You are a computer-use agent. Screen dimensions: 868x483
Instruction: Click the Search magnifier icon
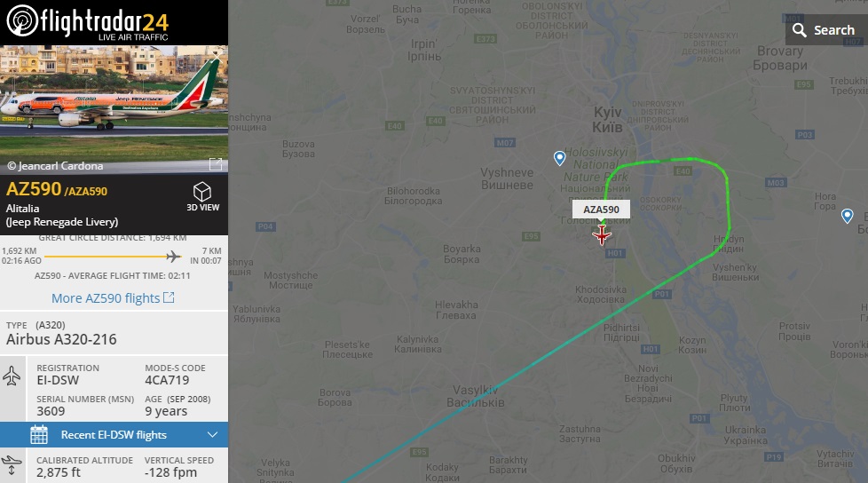click(799, 30)
